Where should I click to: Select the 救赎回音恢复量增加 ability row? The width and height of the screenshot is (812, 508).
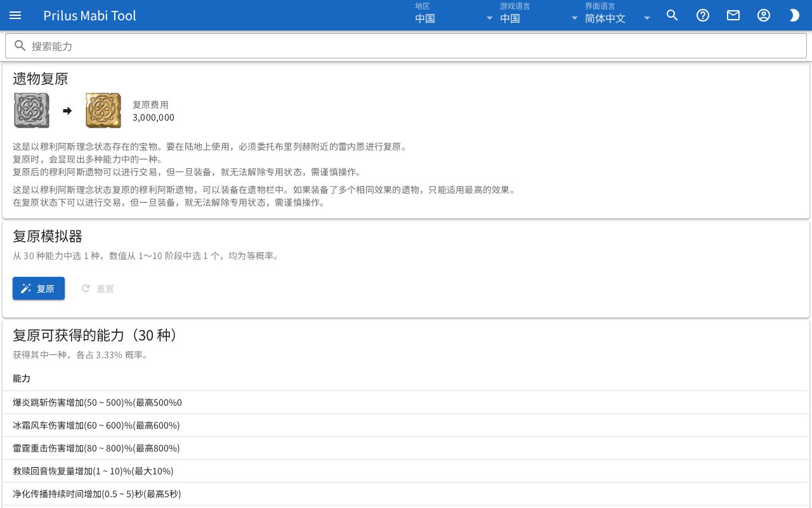point(406,471)
